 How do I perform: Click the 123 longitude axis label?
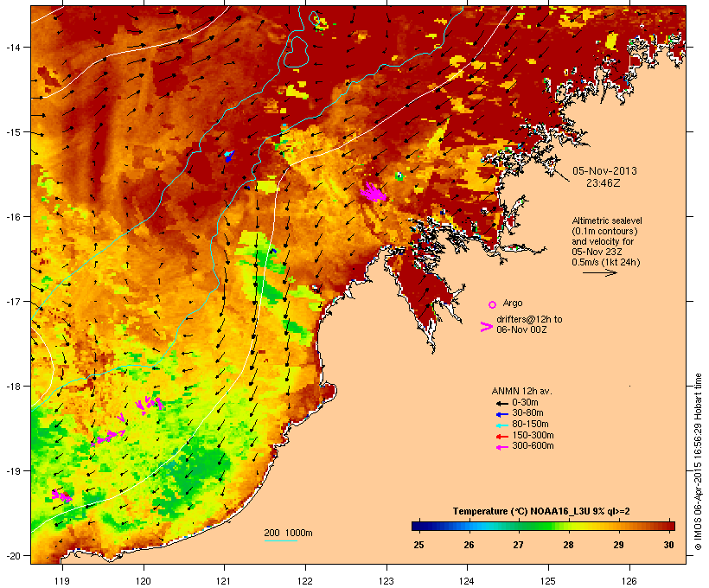[x=386, y=581]
